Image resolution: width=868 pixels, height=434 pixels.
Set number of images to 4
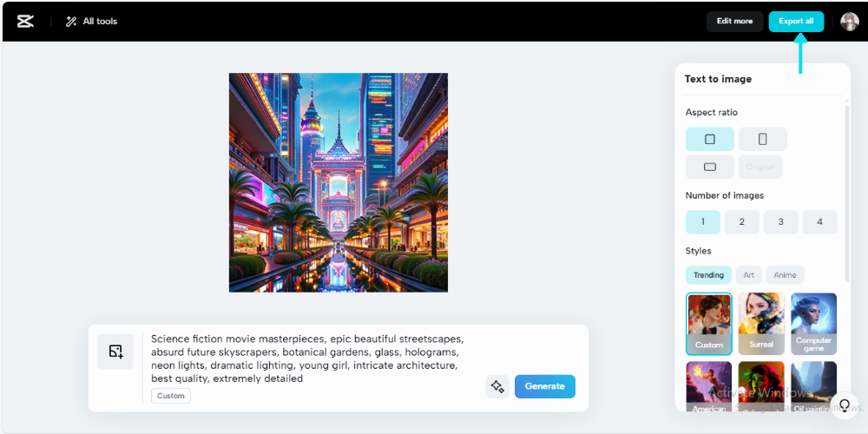tap(820, 222)
